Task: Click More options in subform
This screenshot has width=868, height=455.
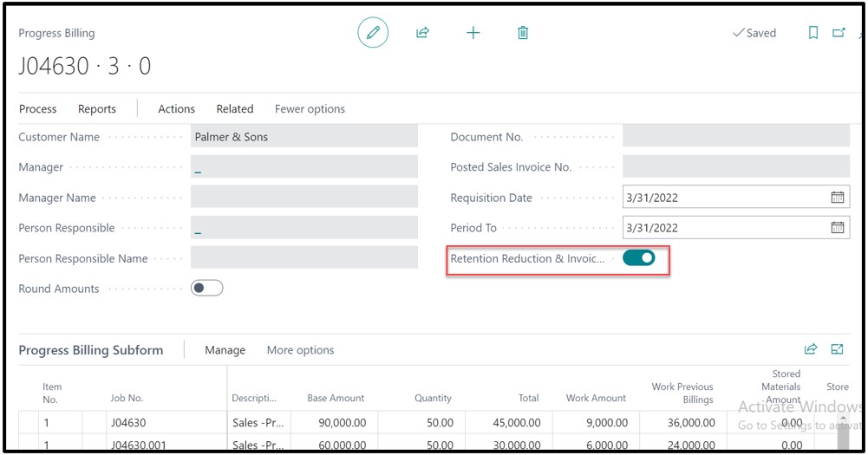Action: click(x=300, y=350)
